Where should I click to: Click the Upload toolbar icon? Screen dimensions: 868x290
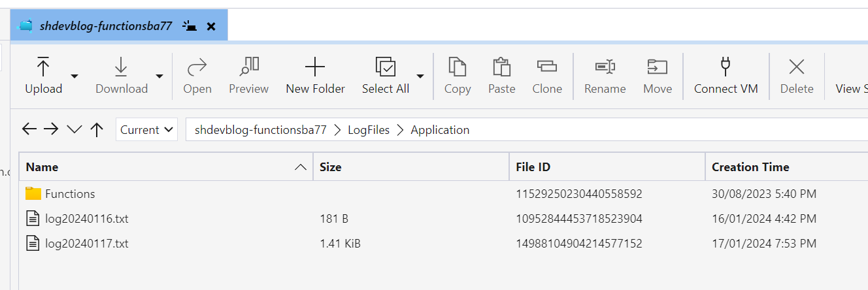click(43, 67)
